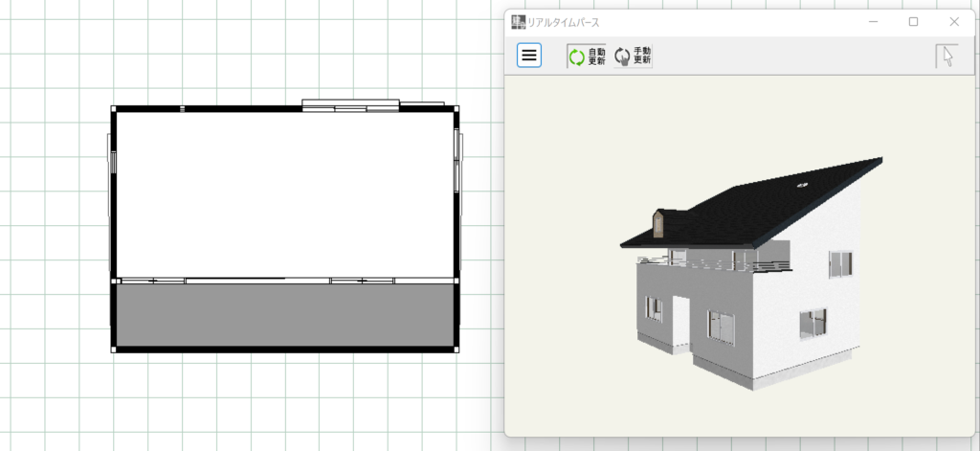Select the pointer cursor tool icon

[947, 56]
